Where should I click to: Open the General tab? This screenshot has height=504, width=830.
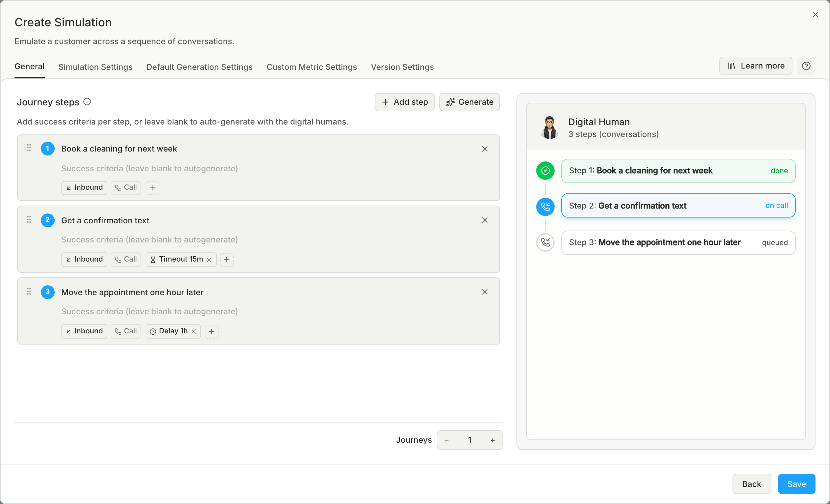pyautogui.click(x=29, y=66)
